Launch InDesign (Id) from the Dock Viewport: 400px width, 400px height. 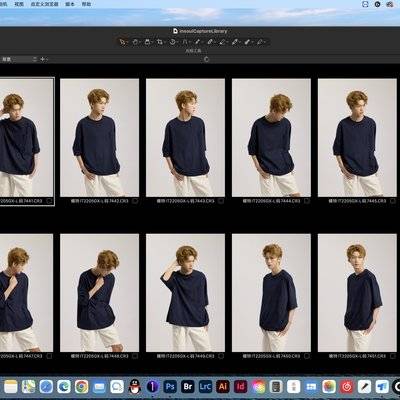(241, 387)
